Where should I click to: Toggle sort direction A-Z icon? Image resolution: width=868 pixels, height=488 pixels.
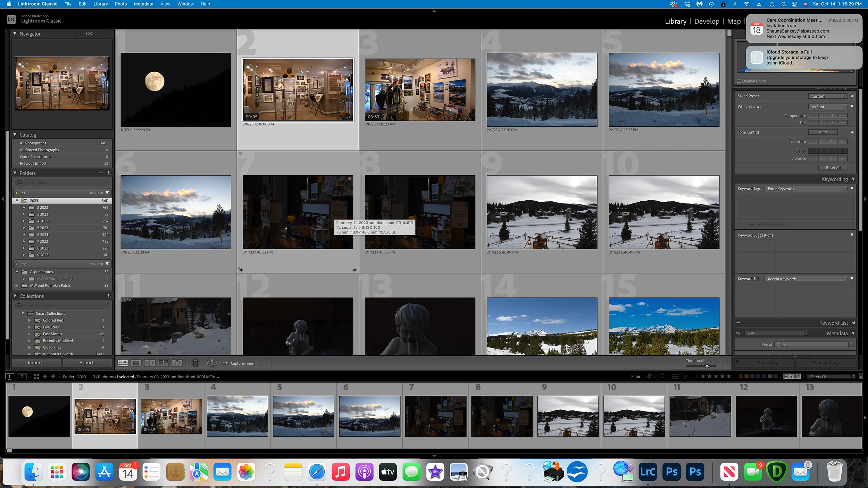(x=212, y=363)
